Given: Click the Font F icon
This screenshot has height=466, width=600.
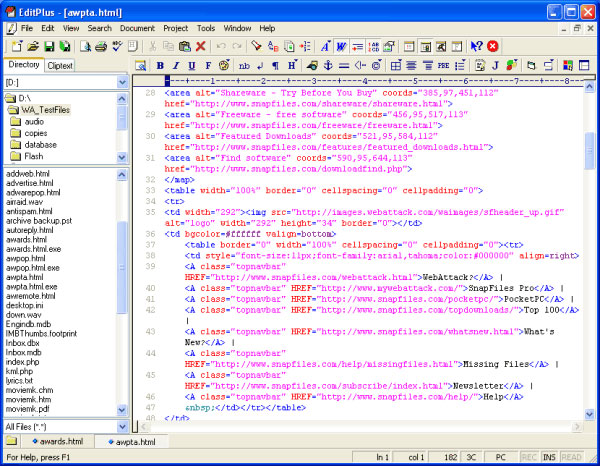Looking at the screenshot, I should tap(208, 66).
